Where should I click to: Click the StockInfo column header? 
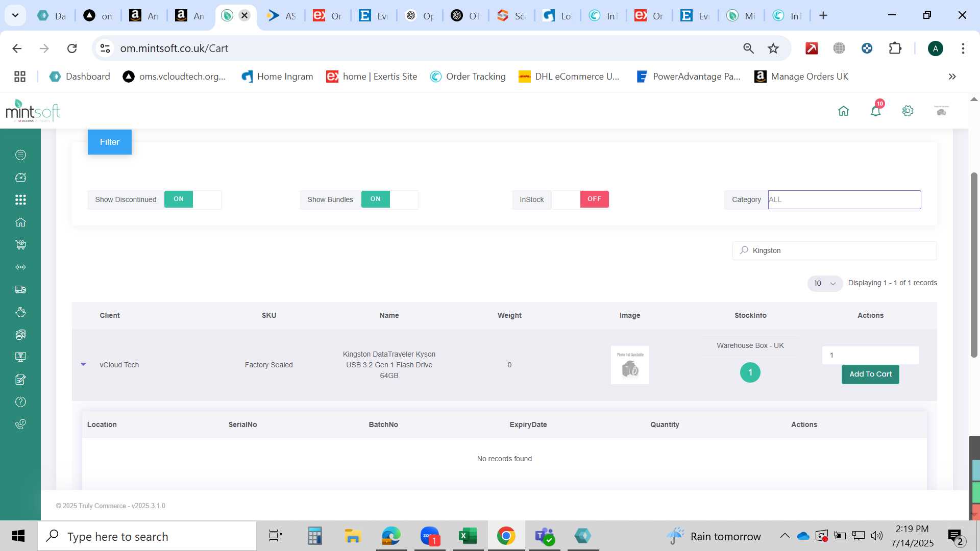(750, 315)
